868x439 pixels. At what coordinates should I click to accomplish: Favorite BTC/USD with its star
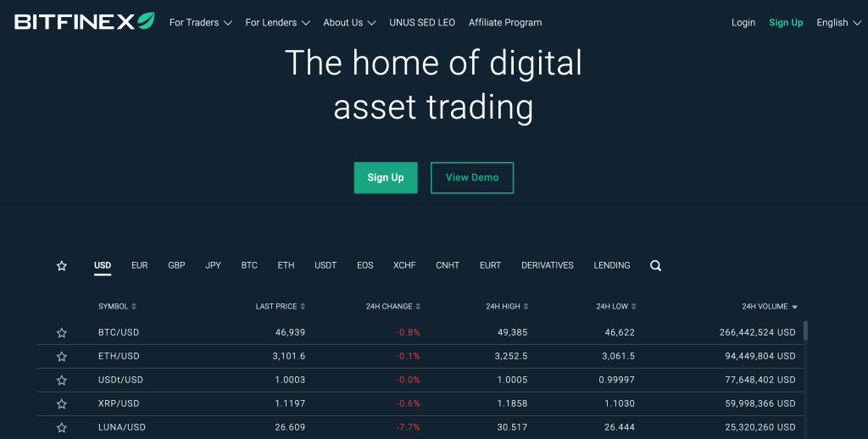pos(61,333)
